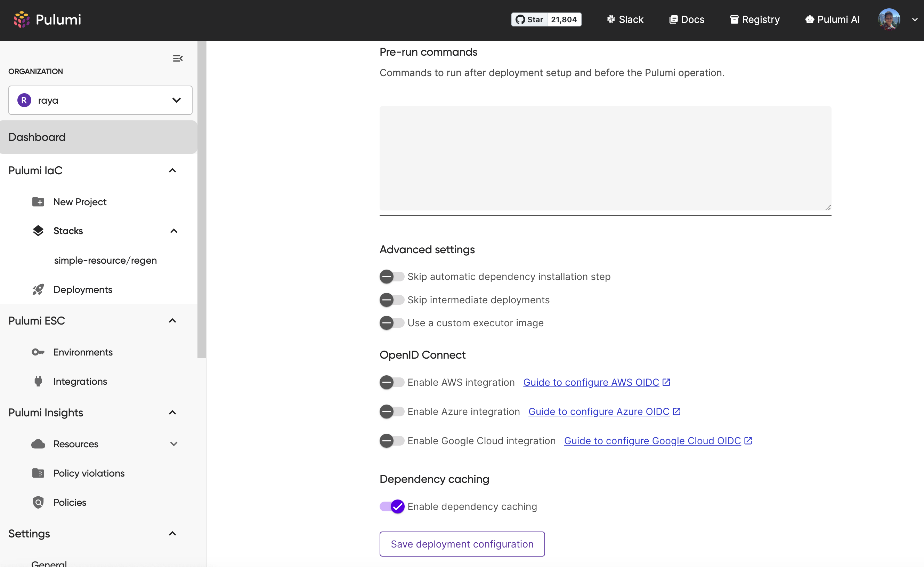Click the Integrations plug icon

[38, 381]
